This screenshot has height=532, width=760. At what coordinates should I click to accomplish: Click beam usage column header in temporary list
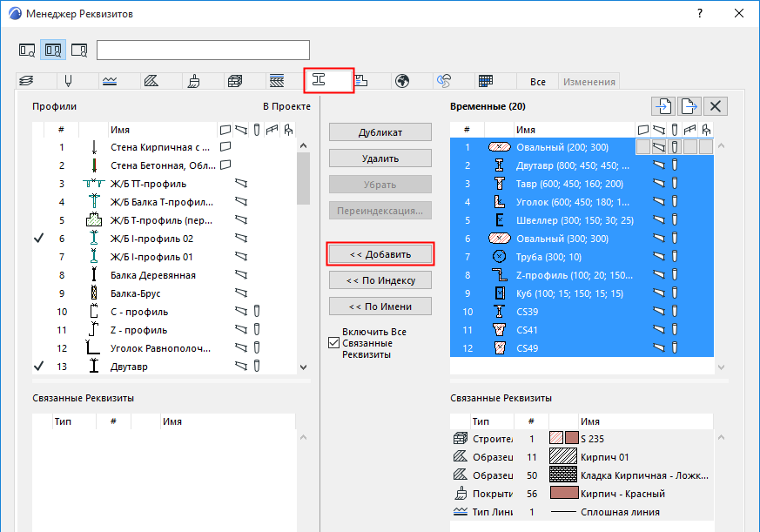click(x=659, y=130)
